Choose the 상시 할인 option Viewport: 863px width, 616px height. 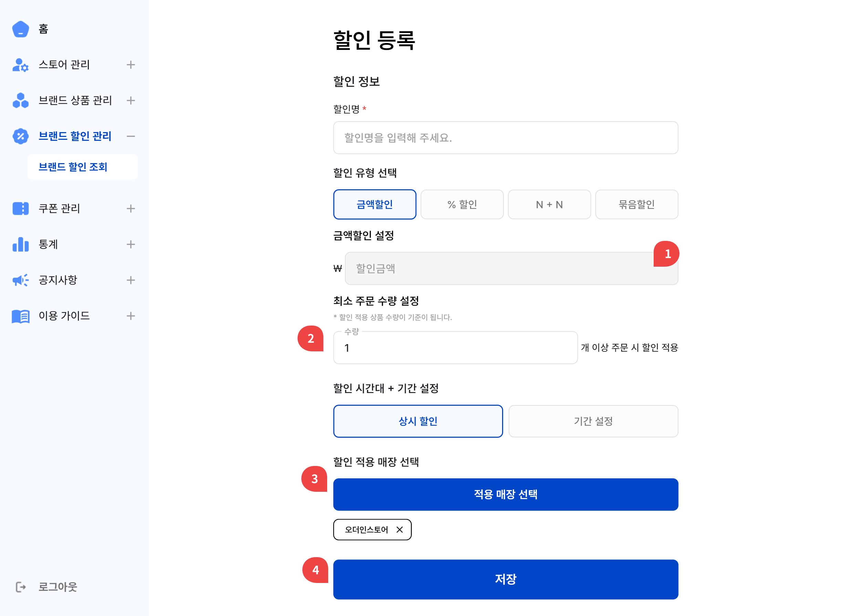418,421
